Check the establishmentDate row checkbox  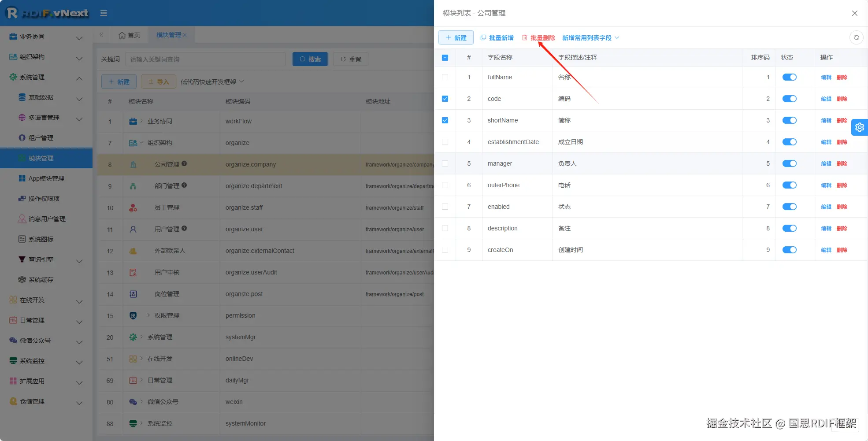tap(445, 142)
